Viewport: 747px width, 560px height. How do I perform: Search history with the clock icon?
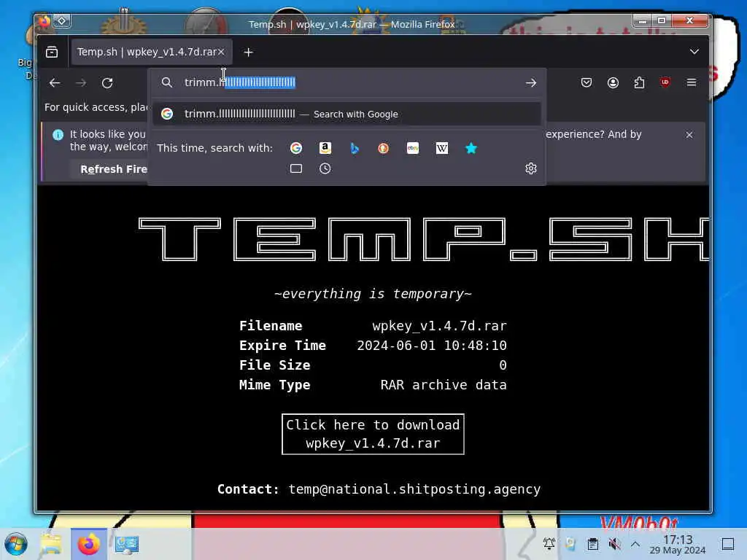(x=325, y=168)
